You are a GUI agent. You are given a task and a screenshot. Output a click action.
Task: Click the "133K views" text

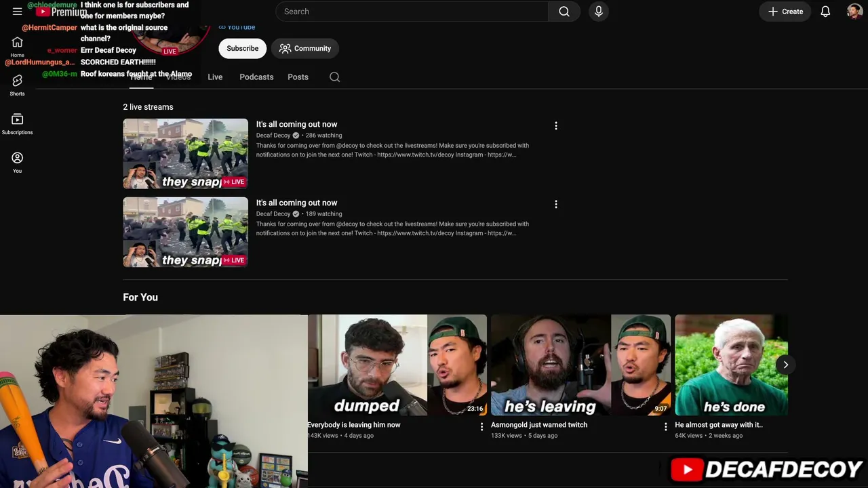click(507, 436)
